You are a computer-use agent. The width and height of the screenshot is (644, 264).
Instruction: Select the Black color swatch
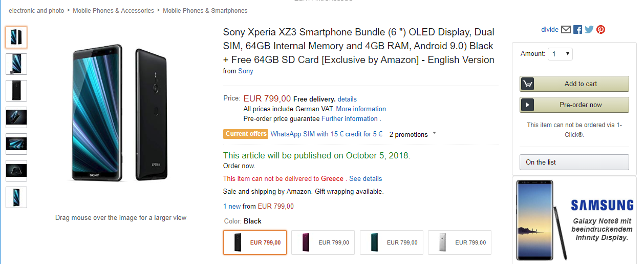255,242
